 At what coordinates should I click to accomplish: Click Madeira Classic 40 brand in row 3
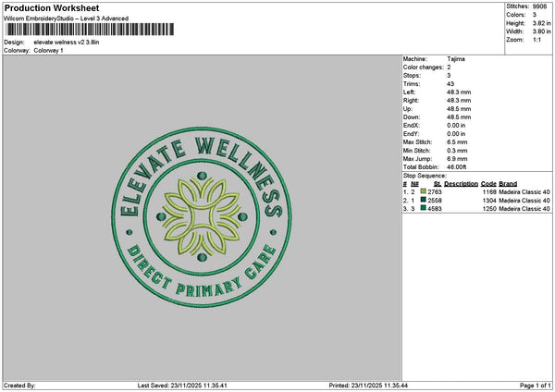pyautogui.click(x=524, y=209)
